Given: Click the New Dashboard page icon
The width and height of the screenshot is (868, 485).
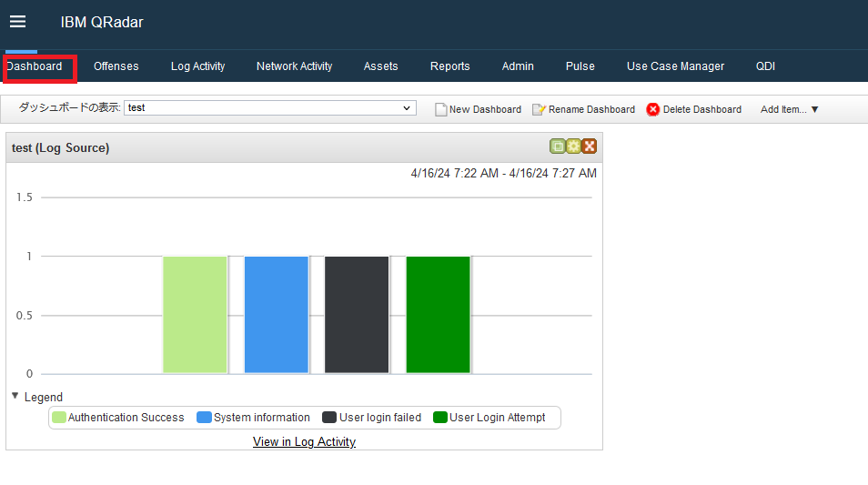Looking at the screenshot, I should (440, 109).
